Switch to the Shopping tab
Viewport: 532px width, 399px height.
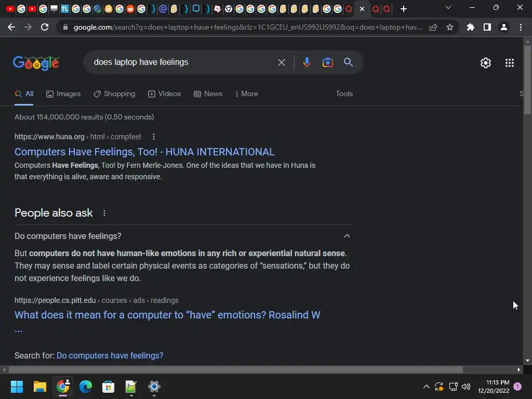click(114, 94)
